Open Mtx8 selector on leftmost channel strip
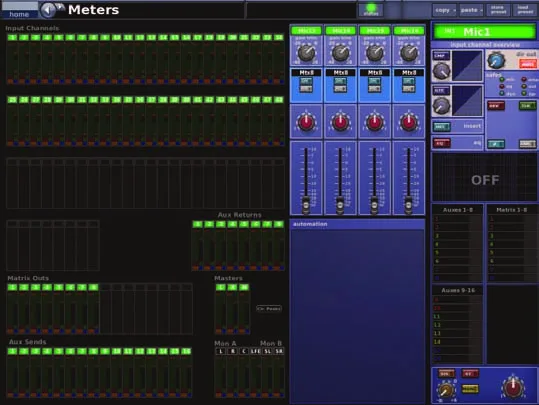The height and width of the screenshot is (405, 539). 306,73
